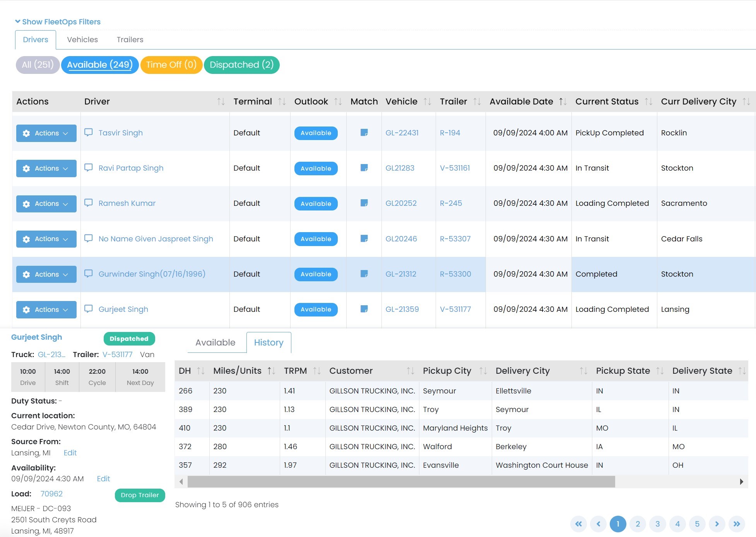Sort history by Pickup City arrows
Image resolution: width=756 pixels, height=537 pixels.
(x=483, y=371)
